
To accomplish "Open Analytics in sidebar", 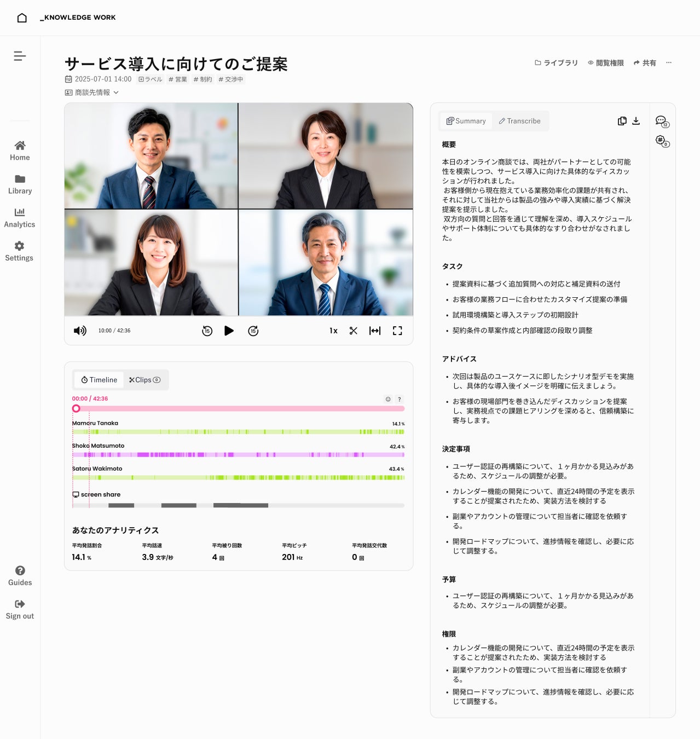I will click(20, 217).
